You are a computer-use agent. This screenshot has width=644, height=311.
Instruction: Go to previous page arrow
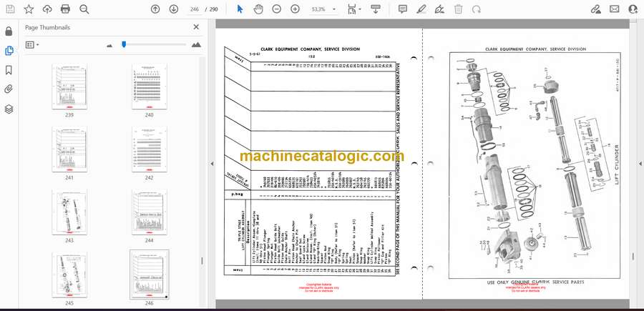pos(155,9)
